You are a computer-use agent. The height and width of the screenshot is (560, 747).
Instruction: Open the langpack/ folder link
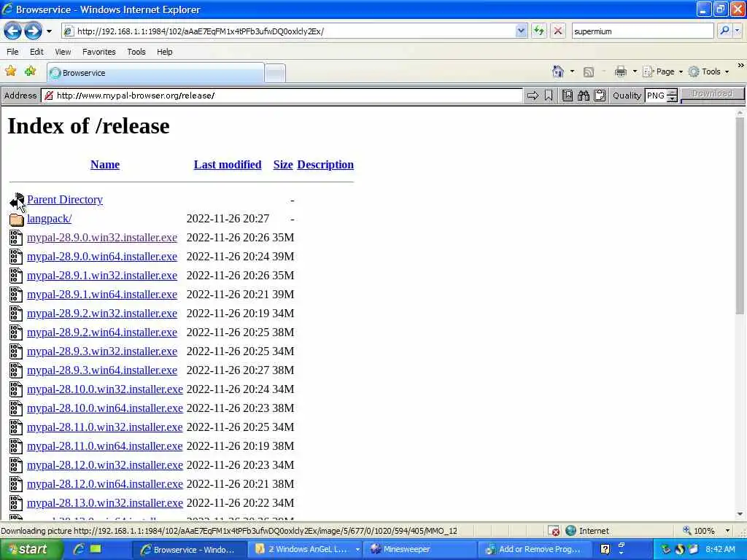(x=49, y=219)
